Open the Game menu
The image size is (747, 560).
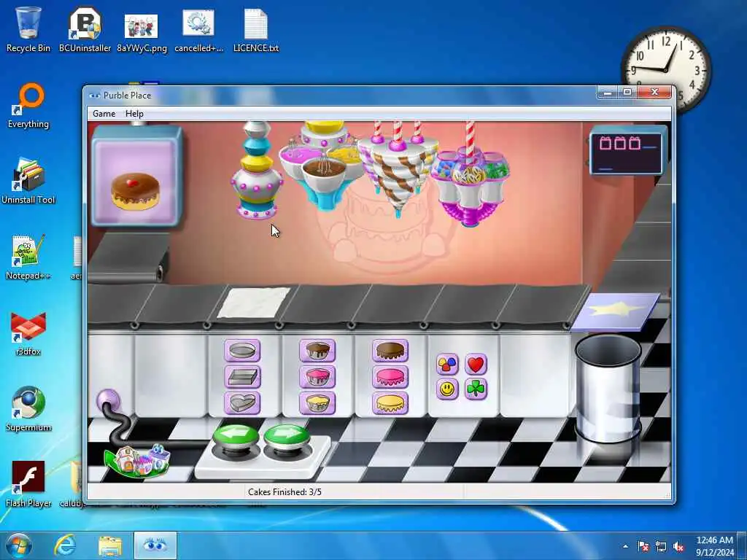tap(104, 113)
